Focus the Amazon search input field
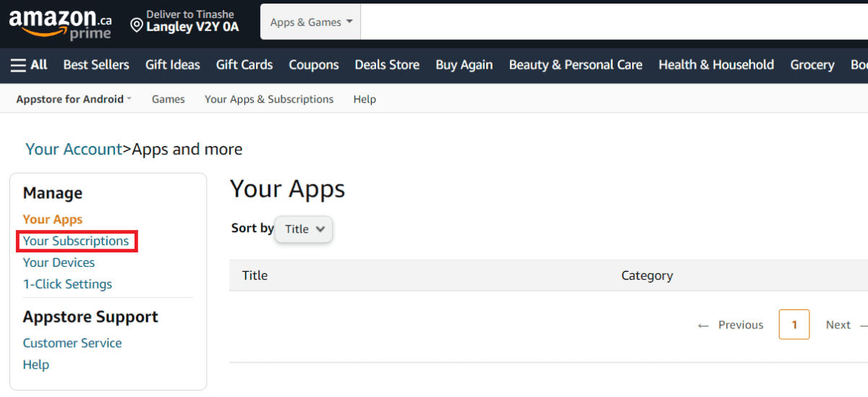Viewport: 868px width, 397px height. pos(614,22)
